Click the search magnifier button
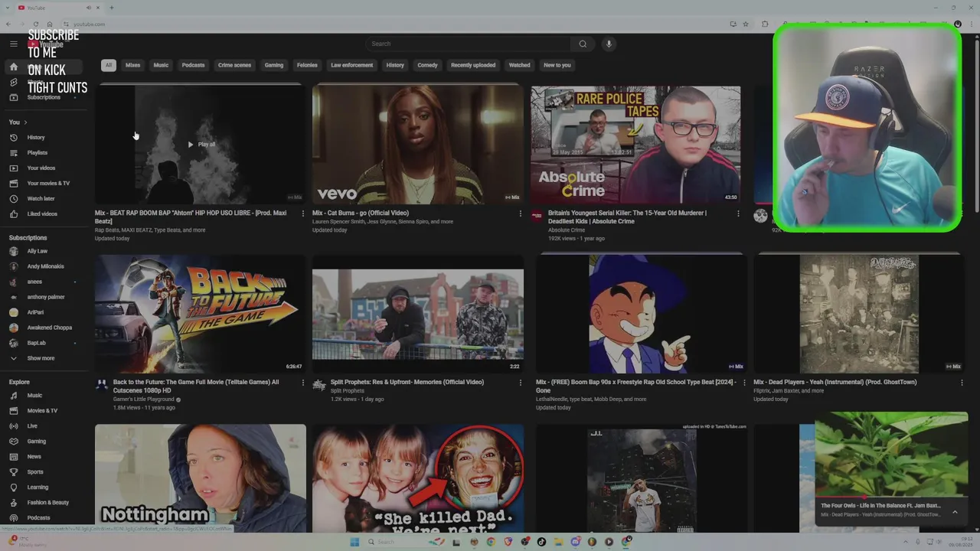 (583, 44)
